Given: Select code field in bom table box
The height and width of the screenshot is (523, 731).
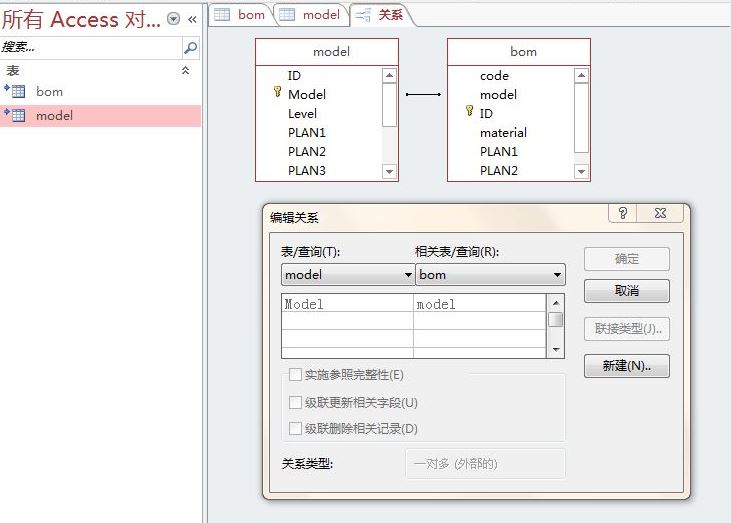Looking at the screenshot, I should click(x=494, y=76).
